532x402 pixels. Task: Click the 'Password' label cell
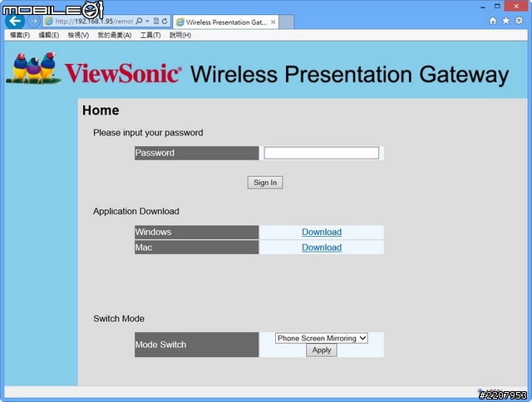coord(197,153)
